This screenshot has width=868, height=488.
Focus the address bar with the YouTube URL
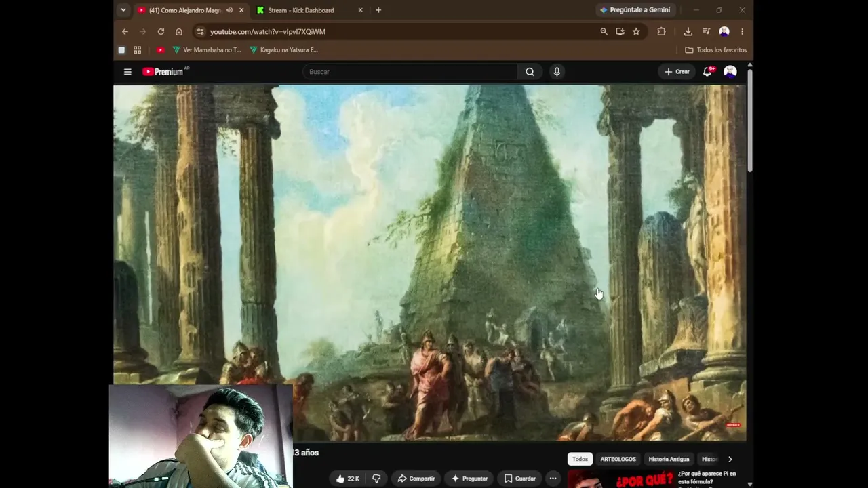[x=400, y=31]
